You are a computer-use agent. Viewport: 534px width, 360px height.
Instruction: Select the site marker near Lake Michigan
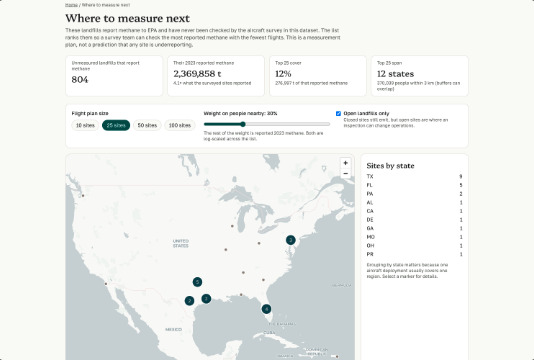[232, 226]
